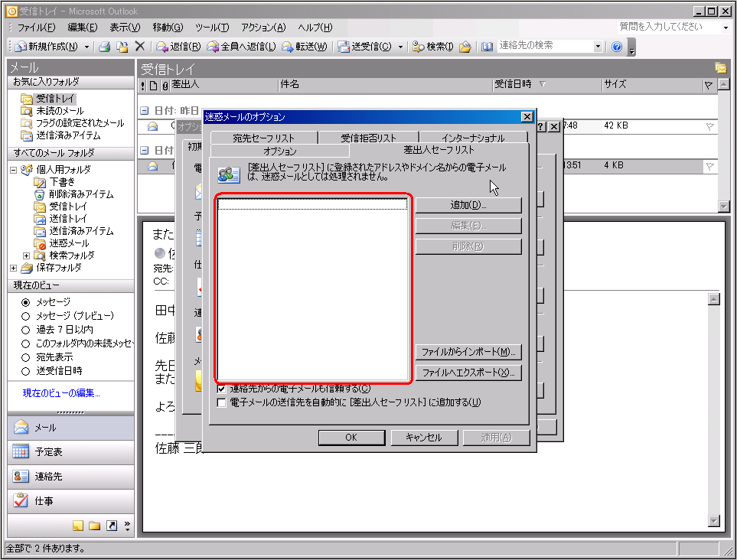The width and height of the screenshot is (737, 560).
Task: Click the Notes icon in navigation bar
Action: pyautogui.click(x=78, y=526)
